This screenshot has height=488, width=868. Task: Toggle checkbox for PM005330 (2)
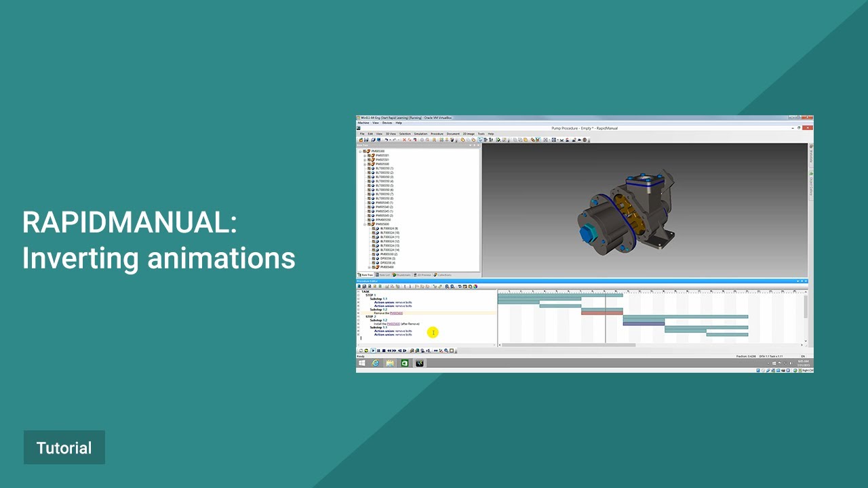374,254
